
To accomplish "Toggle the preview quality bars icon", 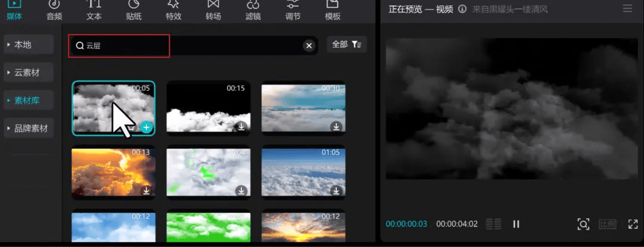I will [x=494, y=224].
